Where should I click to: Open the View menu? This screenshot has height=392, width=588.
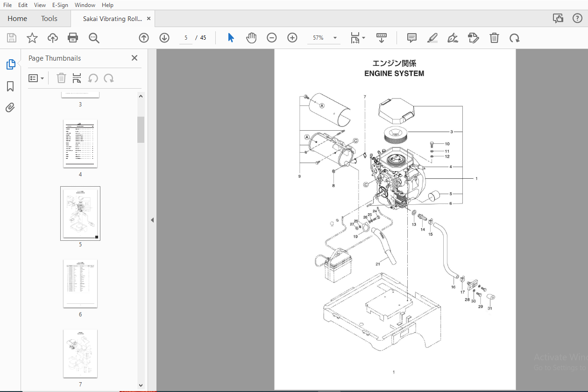point(40,5)
